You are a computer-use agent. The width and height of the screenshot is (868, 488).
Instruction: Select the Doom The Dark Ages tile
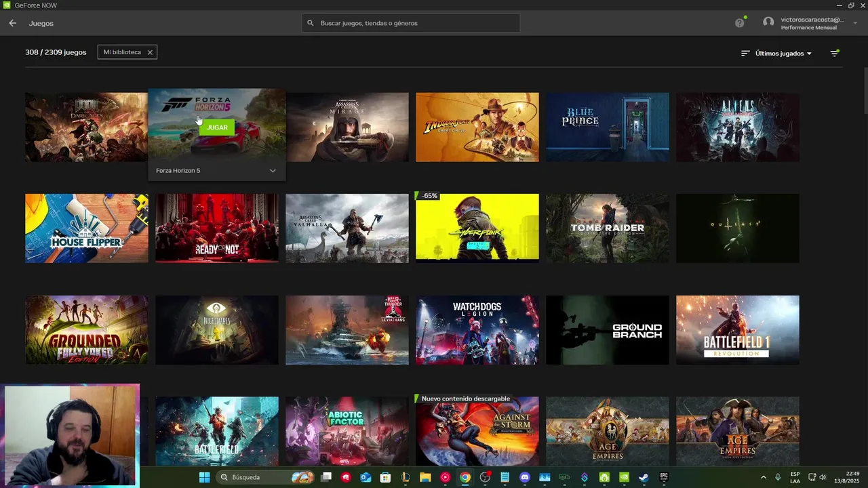tap(87, 127)
